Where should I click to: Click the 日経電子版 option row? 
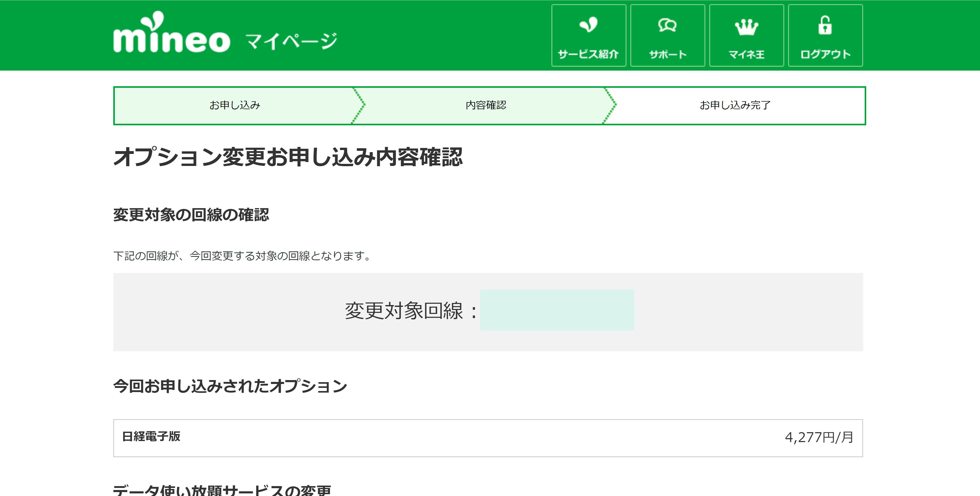(151, 437)
